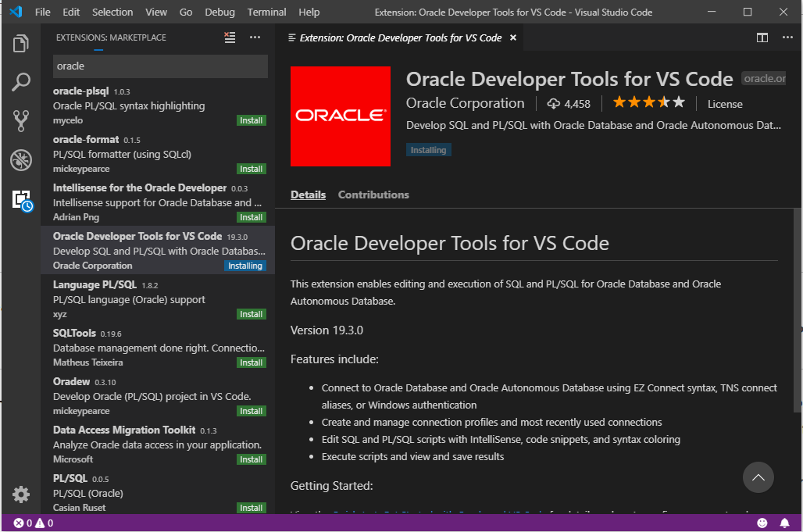The width and height of the screenshot is (803, 532).
Task: Open the Extensions panel more actions menu
Action: click(255, 37)
